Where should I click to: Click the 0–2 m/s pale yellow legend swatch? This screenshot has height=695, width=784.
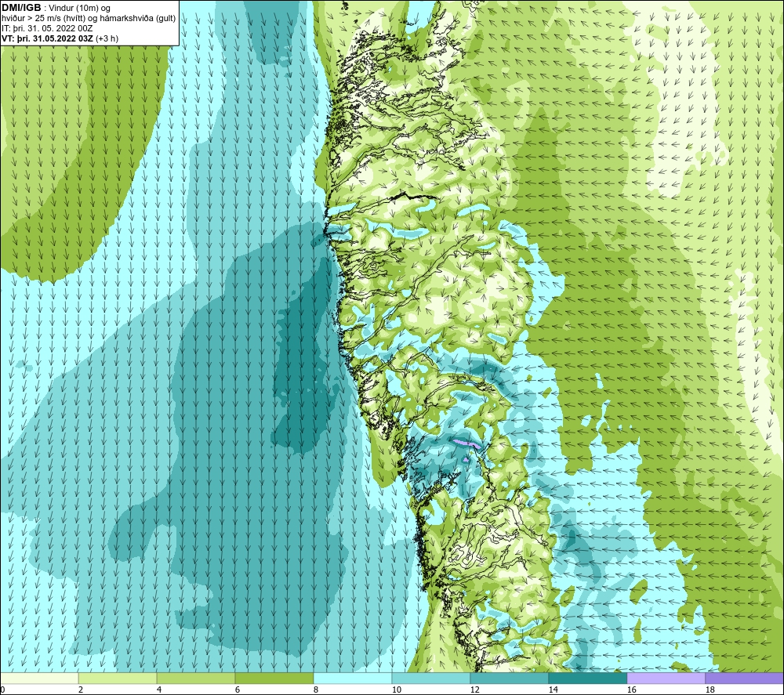coord(39,678)
